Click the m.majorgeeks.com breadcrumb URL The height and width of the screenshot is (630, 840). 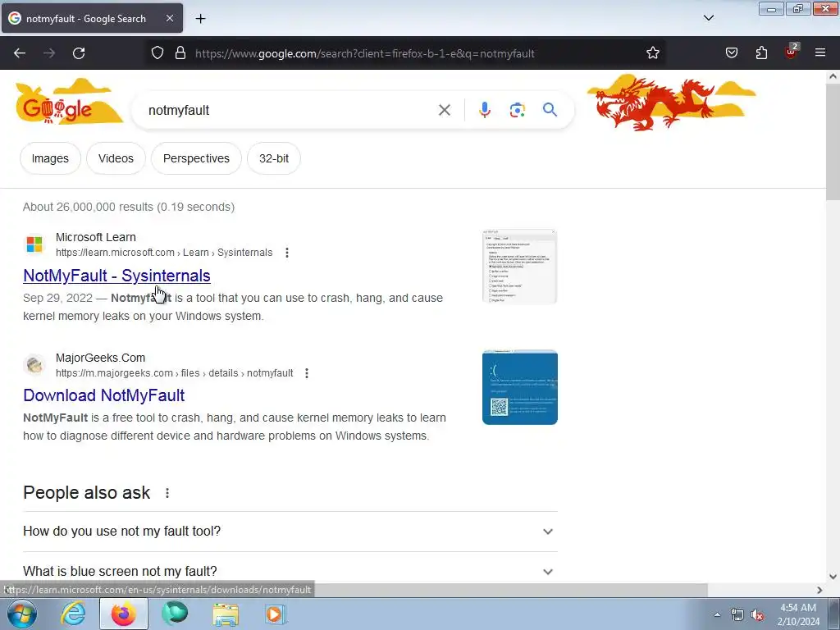(174, 373)
